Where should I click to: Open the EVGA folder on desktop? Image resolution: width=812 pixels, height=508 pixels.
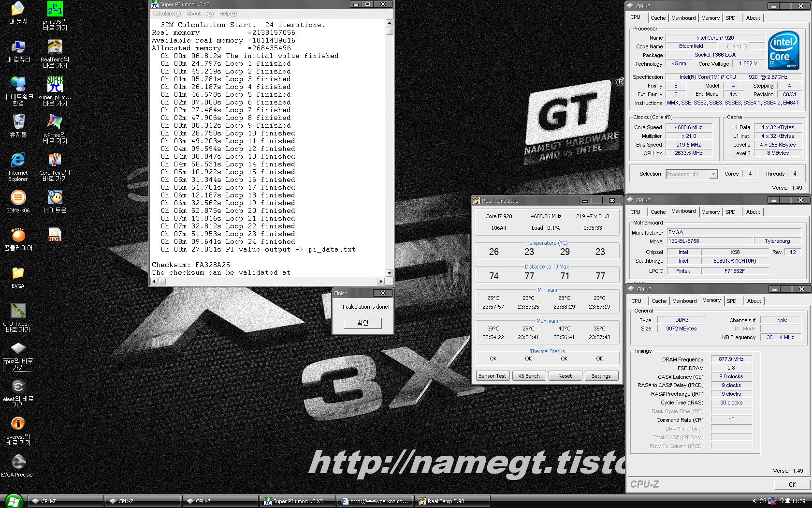click(18, 277)
